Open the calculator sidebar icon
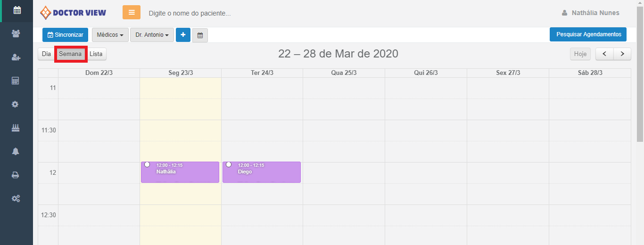644x245 pixels. click(17, 81)
